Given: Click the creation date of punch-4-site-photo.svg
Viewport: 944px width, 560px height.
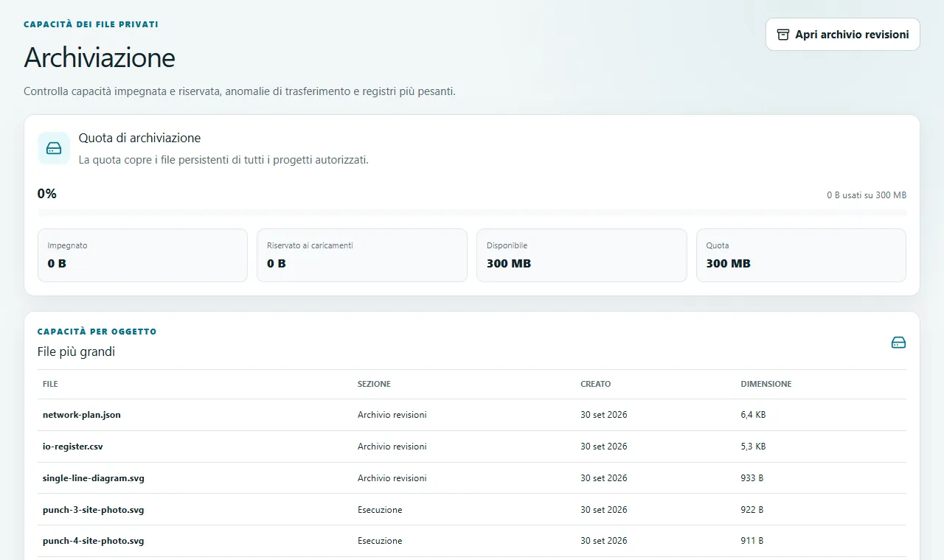Looking at the screenshot, I should [604, 541].
